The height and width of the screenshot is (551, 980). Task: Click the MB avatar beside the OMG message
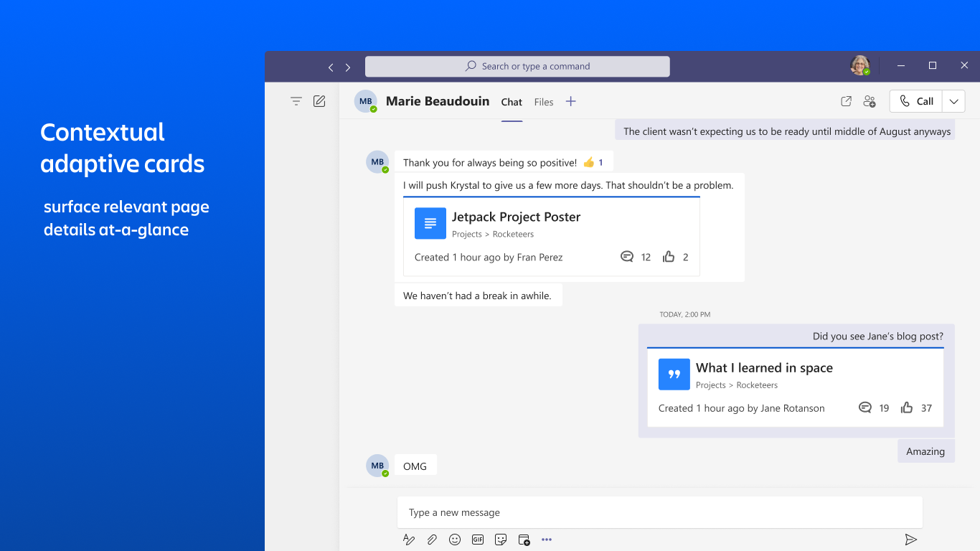[x=377, y=466]
